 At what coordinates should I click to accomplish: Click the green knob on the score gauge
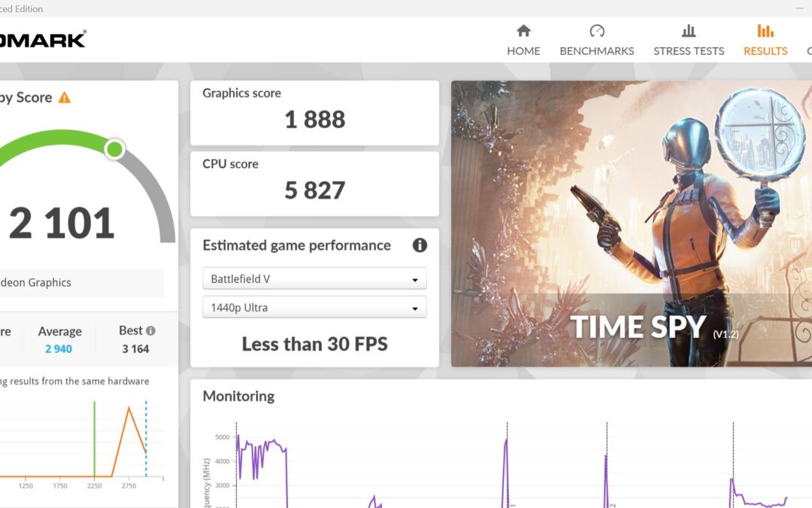[114, 148]
